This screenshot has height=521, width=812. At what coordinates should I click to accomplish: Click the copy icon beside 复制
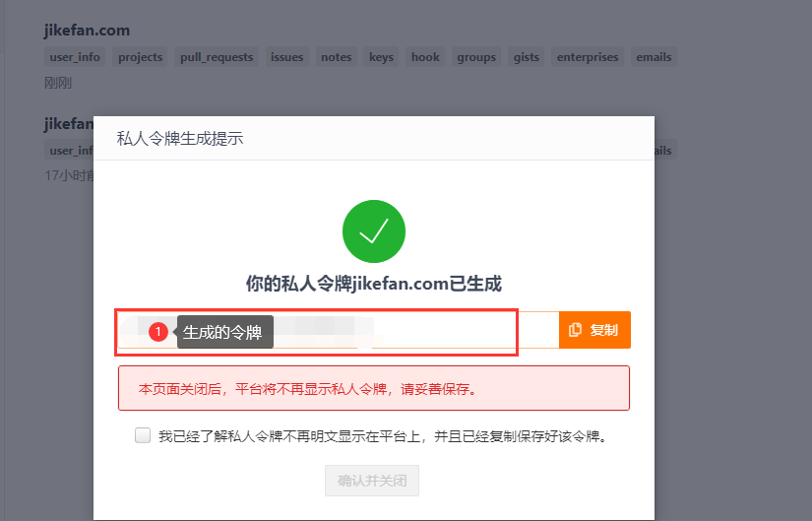coord(576,330)
